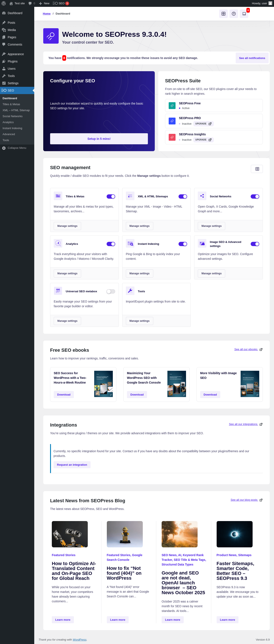This screenshot has height=644, width=274.
Task: Click the SEOPress Free plugin icon
Action: [x=172, y=105]
